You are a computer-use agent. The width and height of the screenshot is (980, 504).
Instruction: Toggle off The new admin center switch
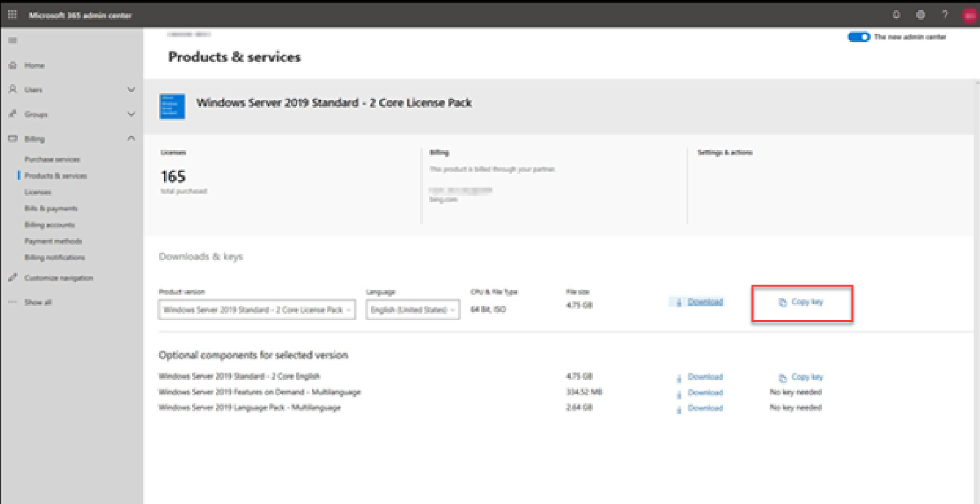click(859, 37)
